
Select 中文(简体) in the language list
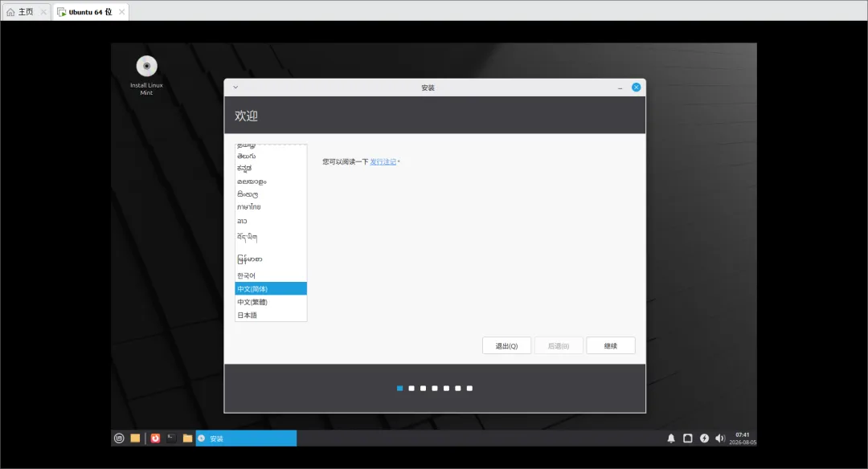pos(271,288)
